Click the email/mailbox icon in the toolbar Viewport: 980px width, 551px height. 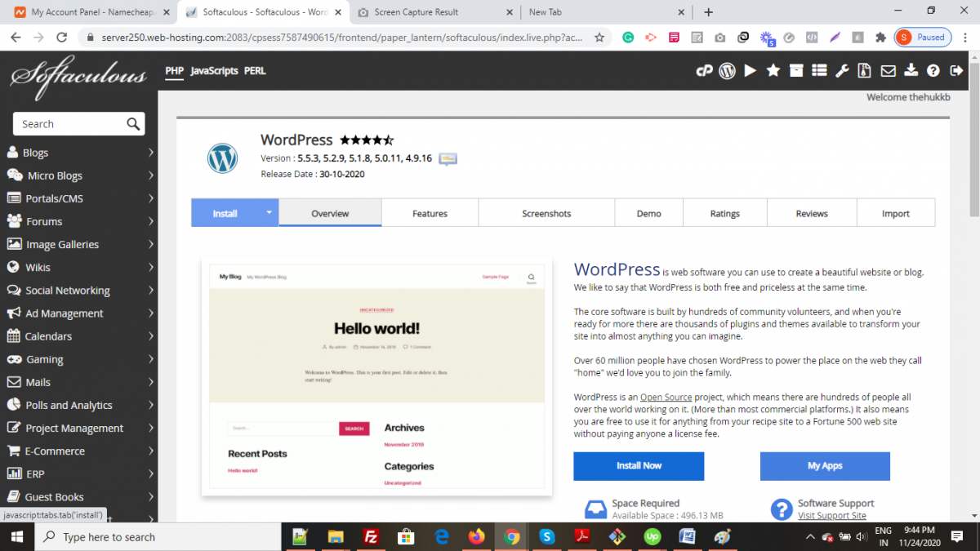pyautogui.click(x=888, y=71)
